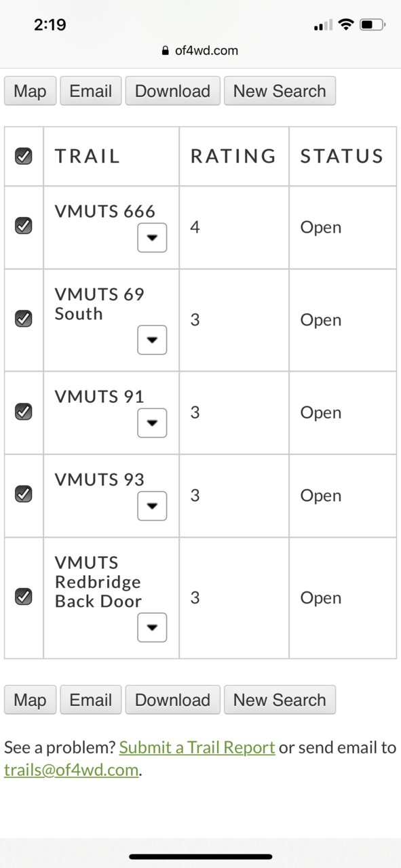Screen dimensions: 401x868
Task: Tap the trails@of4wd.com email link
Action: (x=71, y=770)
